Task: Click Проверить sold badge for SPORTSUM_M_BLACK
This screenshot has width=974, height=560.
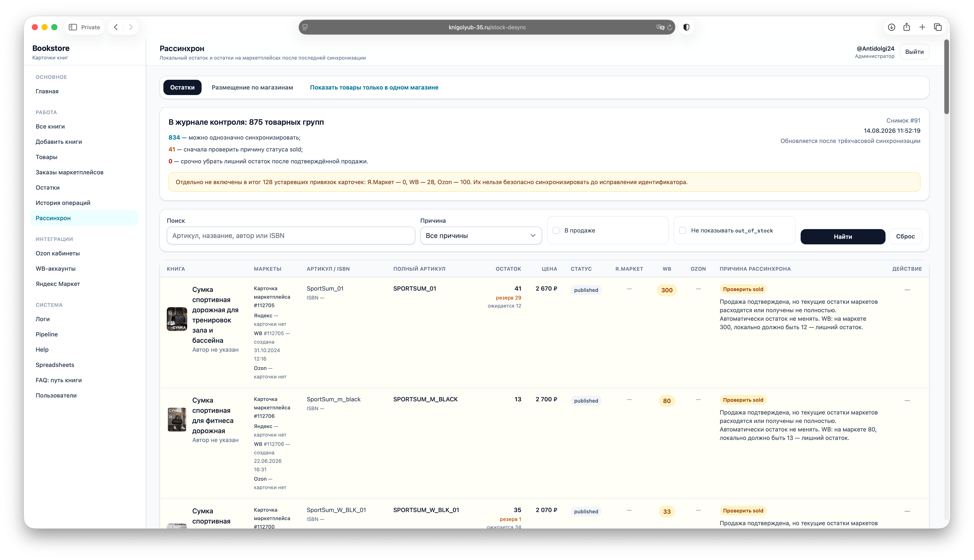Action: coord(743,400)
